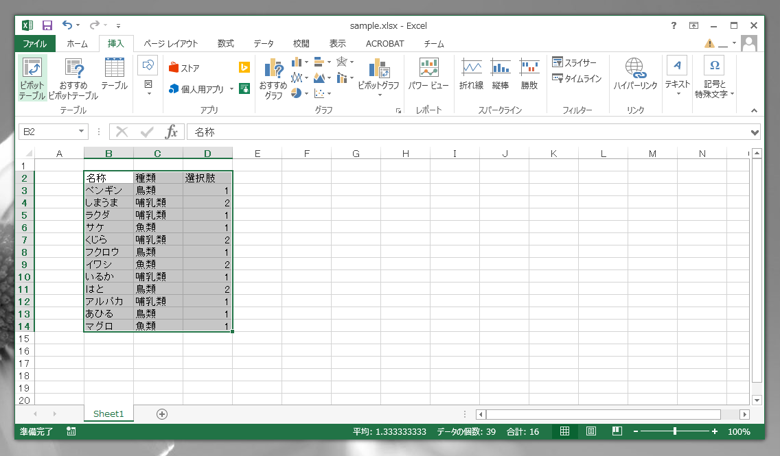780x456 pixels.
Task: Switch to Page Break Preview in status bar
Action: (x=617, y=431)
